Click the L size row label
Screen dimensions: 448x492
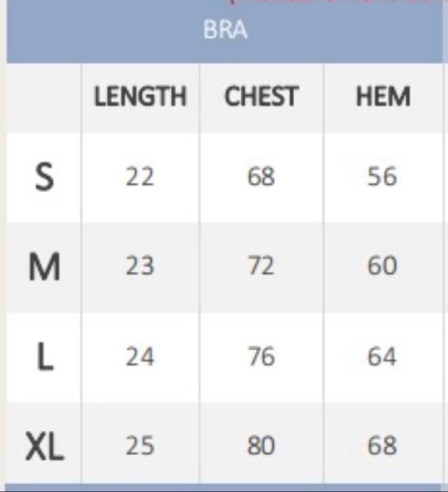[44, 357]
